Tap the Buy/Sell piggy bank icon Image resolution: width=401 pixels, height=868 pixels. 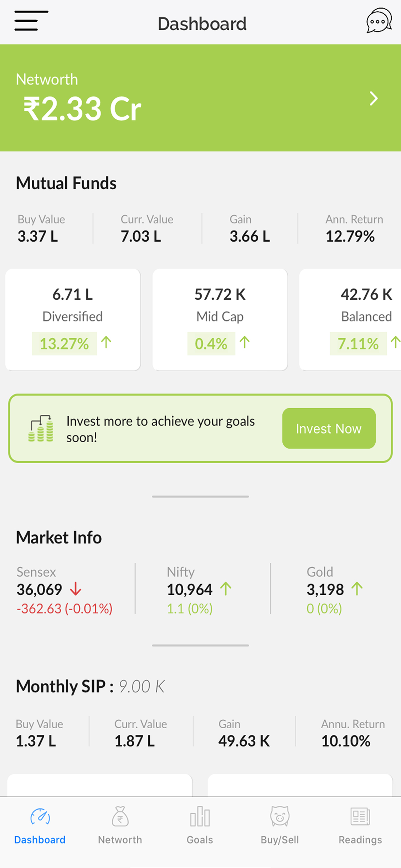click(280, 816)
